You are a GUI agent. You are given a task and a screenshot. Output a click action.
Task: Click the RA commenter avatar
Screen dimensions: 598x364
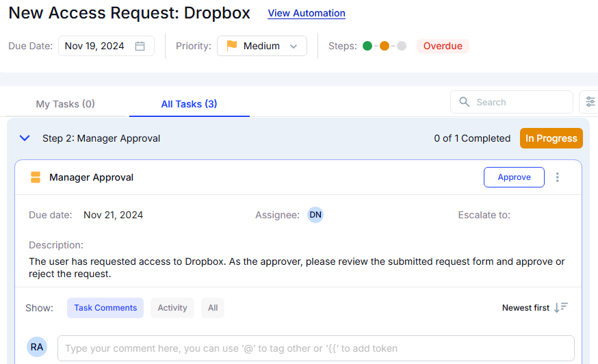[37, 347]
